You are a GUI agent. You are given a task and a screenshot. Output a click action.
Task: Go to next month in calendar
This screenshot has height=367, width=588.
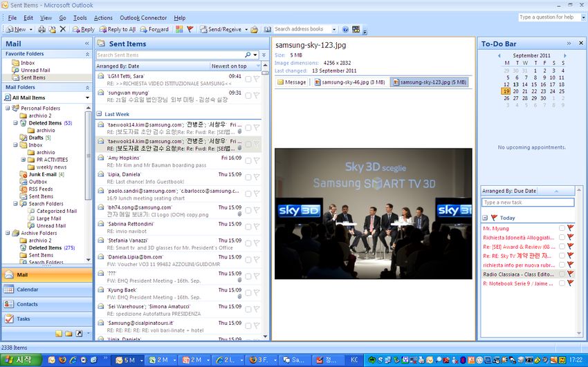click(564, 55)
